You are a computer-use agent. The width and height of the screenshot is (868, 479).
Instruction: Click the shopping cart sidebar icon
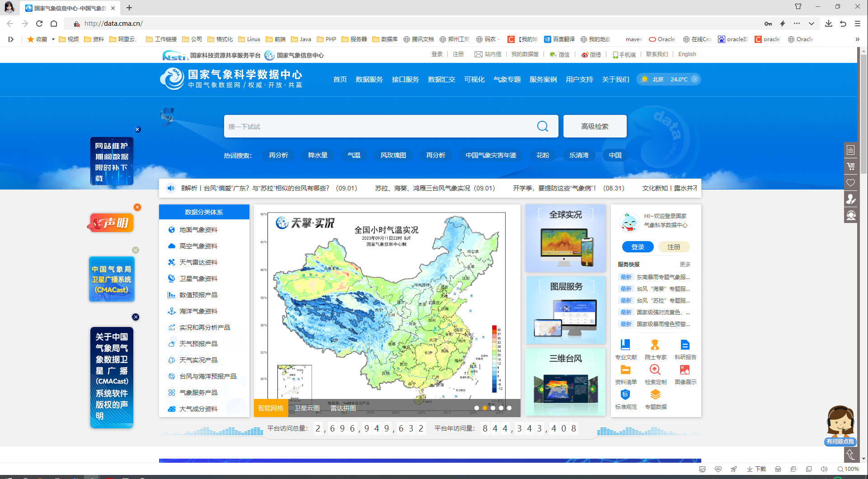[851, 166]
